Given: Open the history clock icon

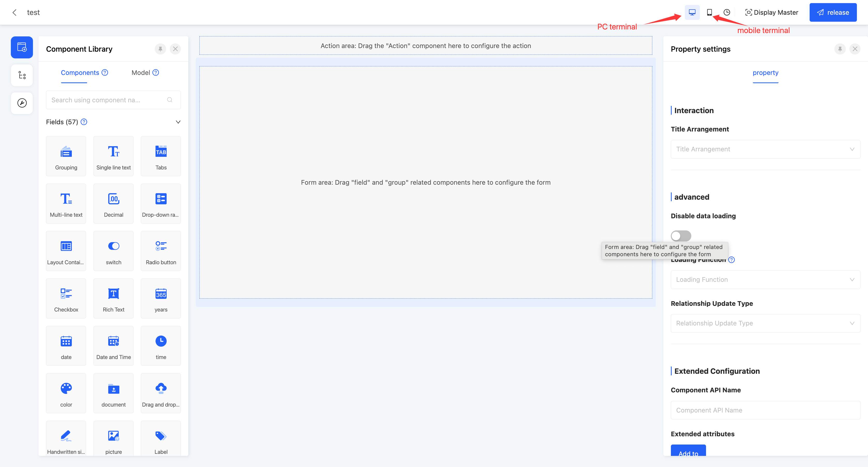Looking at the screenshot, I should (x=726, y=12).
